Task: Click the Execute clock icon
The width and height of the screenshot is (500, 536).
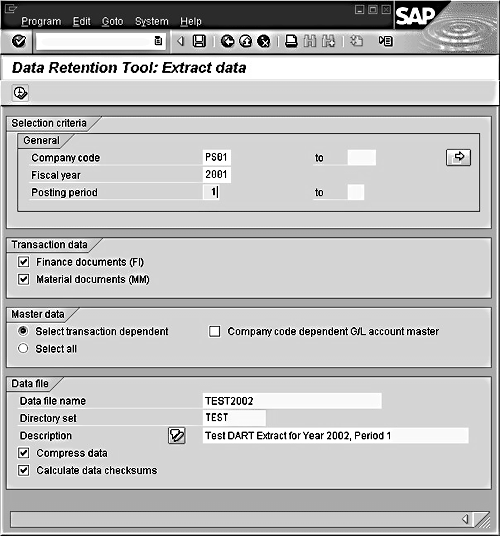Action: [x=21, y=93]
